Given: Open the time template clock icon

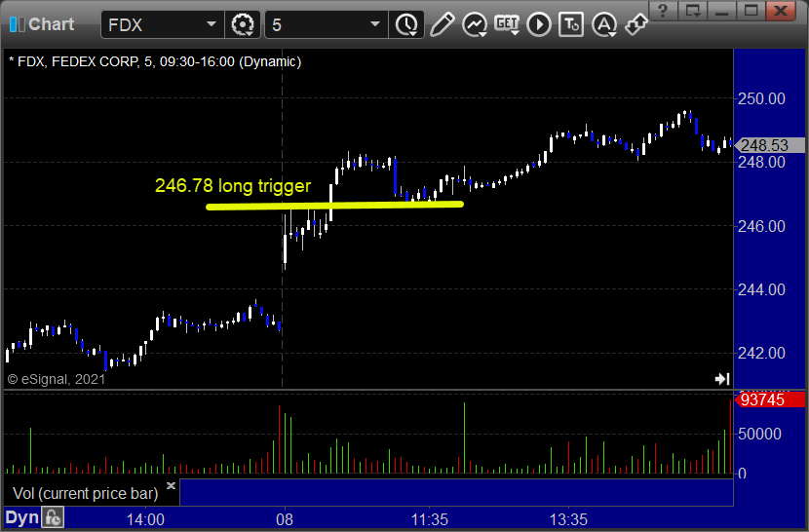Looking at the screenshot, I should pyautogui.click(x=407, y=24).
